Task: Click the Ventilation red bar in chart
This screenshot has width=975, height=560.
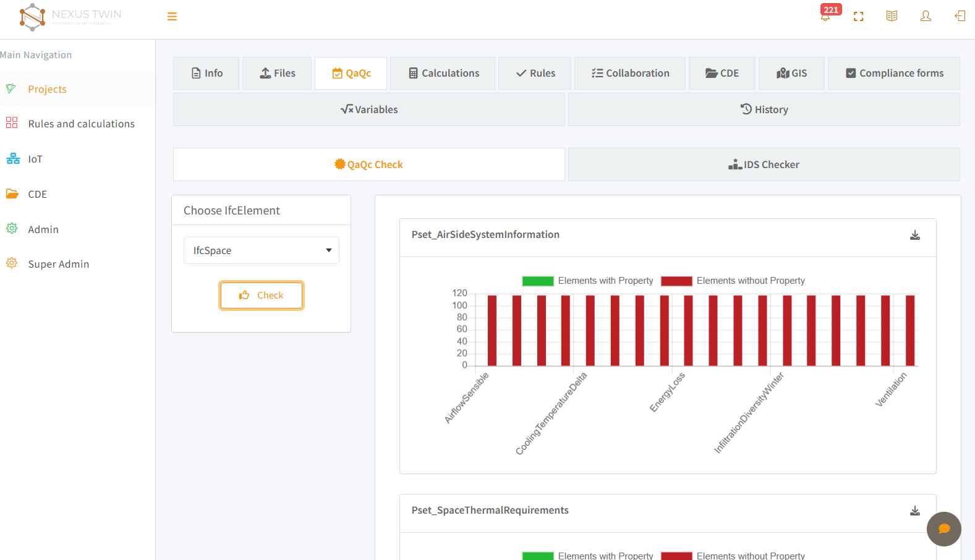Action: click(910, 331)
